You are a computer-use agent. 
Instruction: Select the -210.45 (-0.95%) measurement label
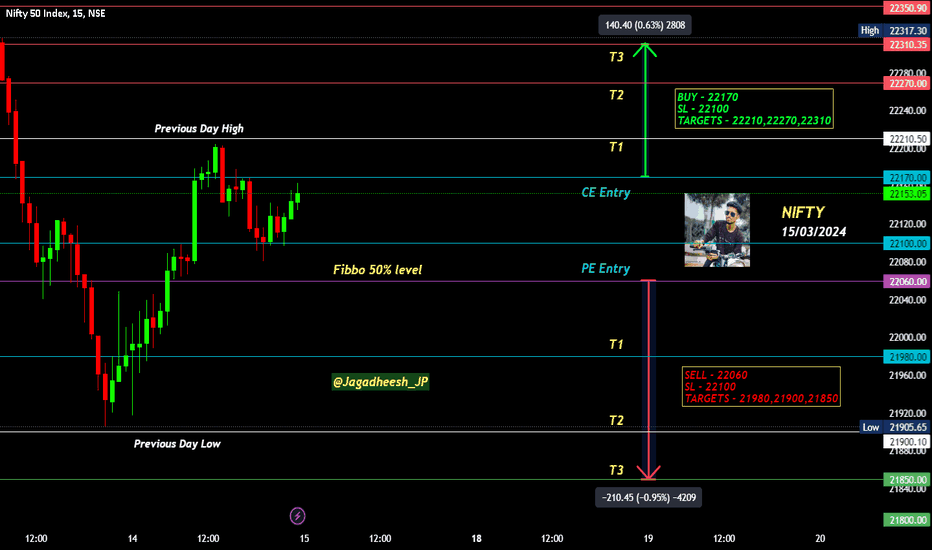[x=648, y=497]
